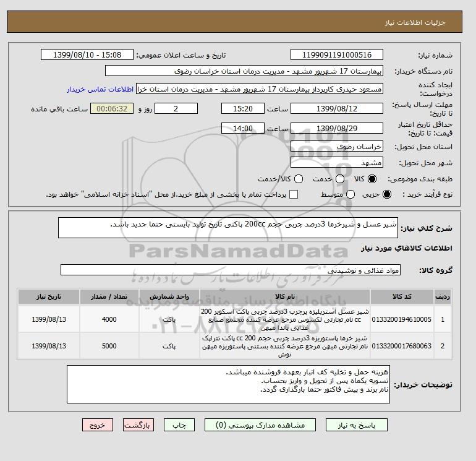Click the announcement date field 1399/08/10 - 15:08
The height and width of the screenshot is (461, 476).
click(x=87, y=54)
